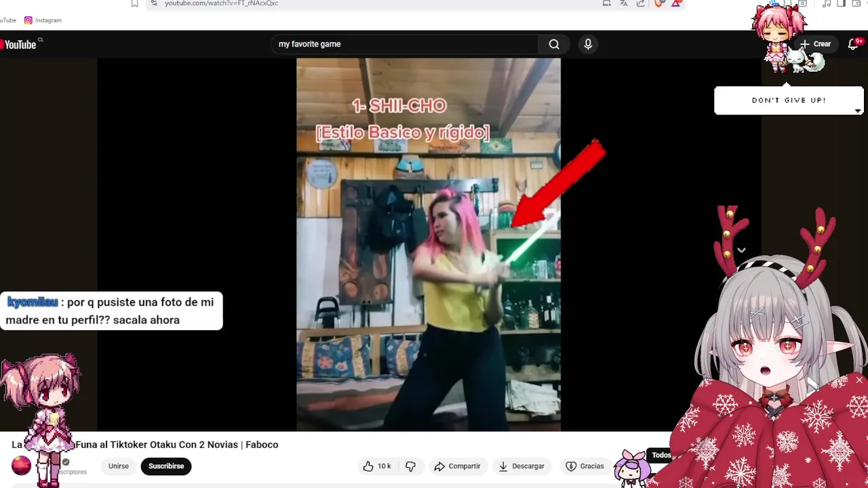Dislike the video with thumbs down

pos(410,466)
